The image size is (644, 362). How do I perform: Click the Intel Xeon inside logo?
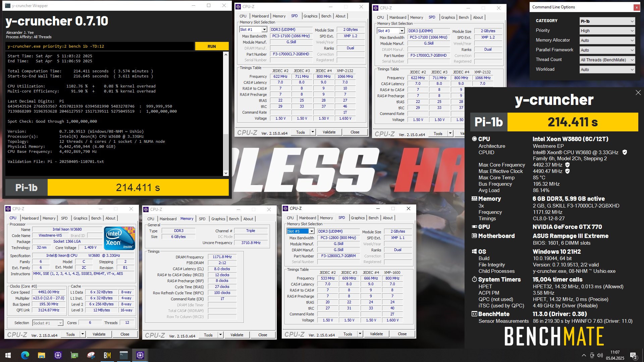(119, 238)
